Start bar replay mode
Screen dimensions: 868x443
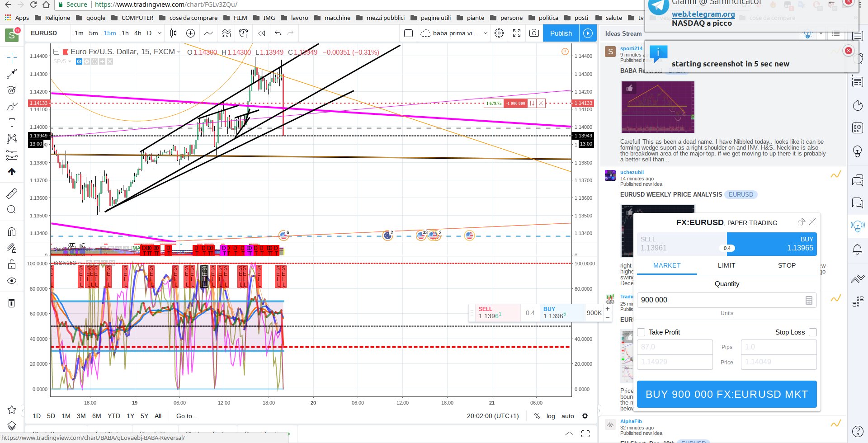point(261,33)
